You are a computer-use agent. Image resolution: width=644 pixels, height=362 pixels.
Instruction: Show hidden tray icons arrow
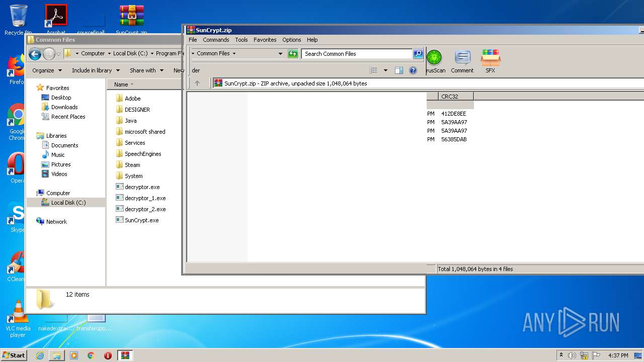(561, 355)
